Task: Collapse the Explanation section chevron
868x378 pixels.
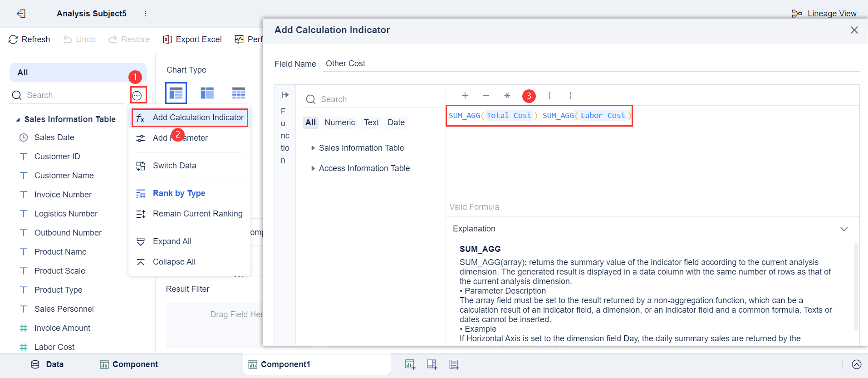Action: (844, 229)
